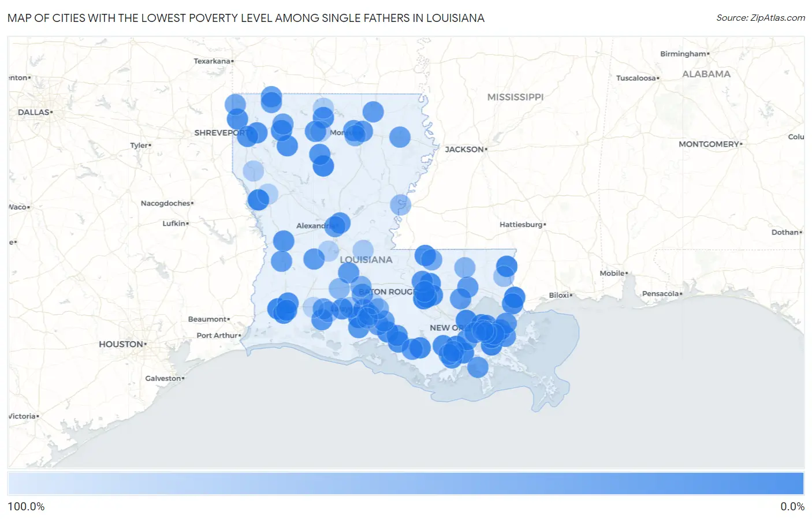The height and width of the screenshot is (519, 812).
Task: Click the Tuscaloosa label
Action: (x=637, y=78)
